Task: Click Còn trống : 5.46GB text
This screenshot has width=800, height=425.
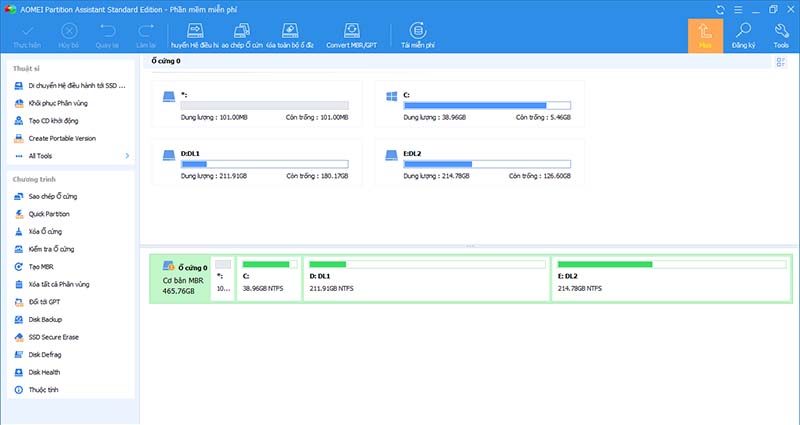Action: coord(543,117)
